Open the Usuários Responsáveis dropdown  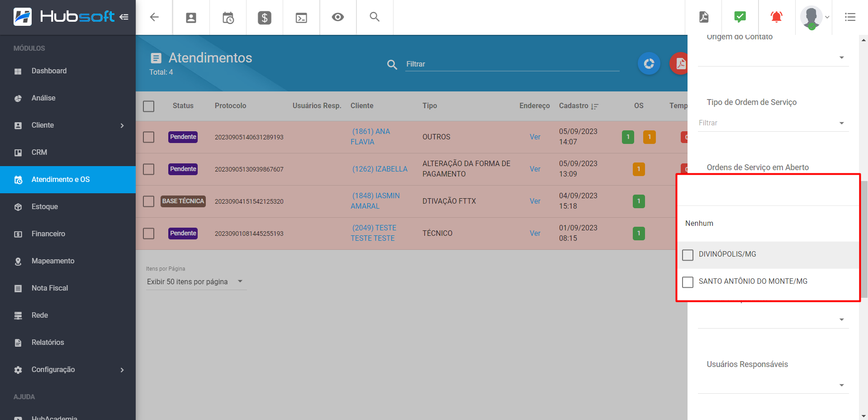click(773, 385)
